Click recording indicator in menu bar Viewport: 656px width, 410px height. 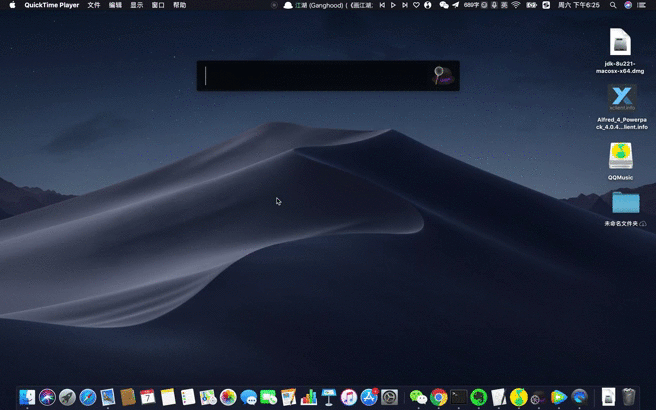[274, 5]
